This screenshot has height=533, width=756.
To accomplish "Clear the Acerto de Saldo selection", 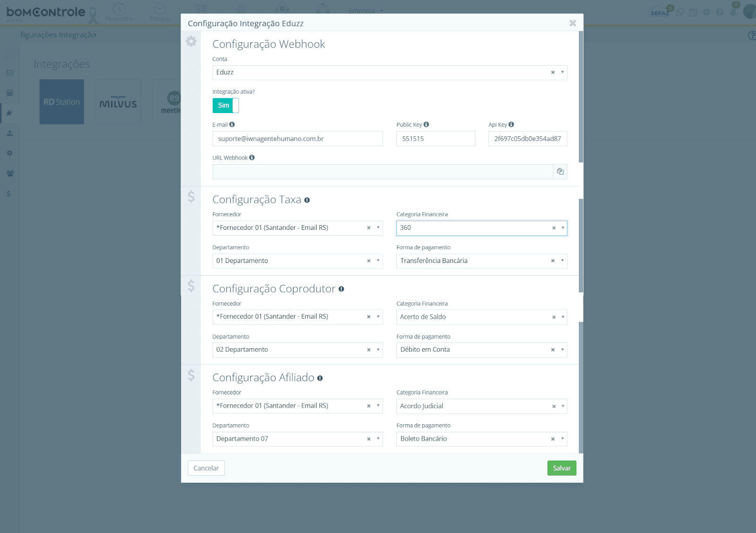I will click(x=554, y=317).
